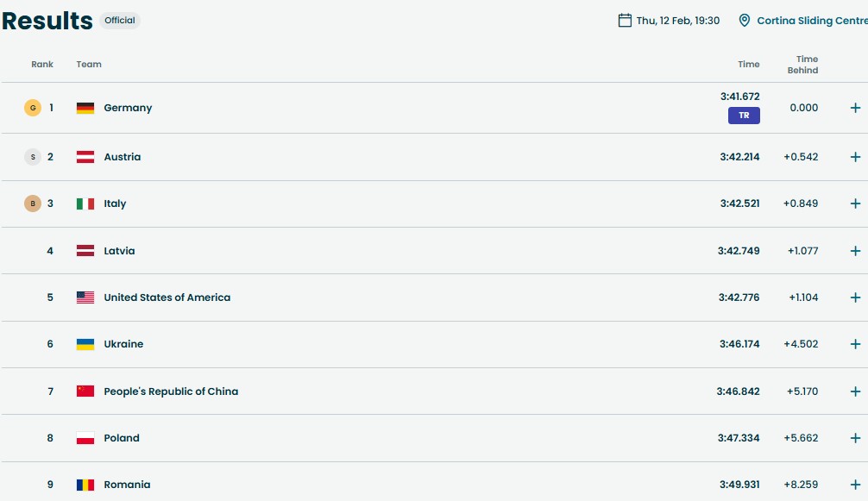Expand the Poland result details
Screen dimensions: 868x501
(x=855, y=438)
